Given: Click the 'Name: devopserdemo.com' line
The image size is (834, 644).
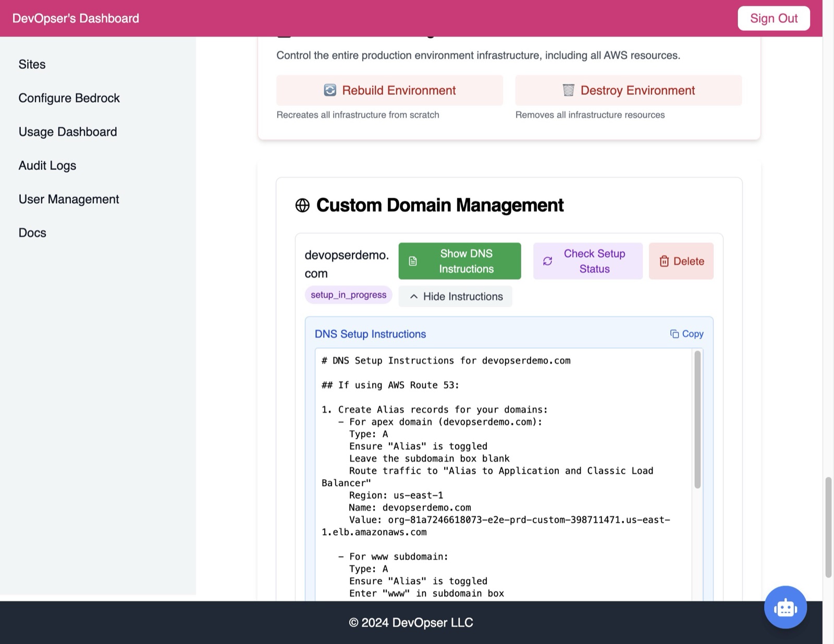Looking at the screenshot, I should pos(410,507).
